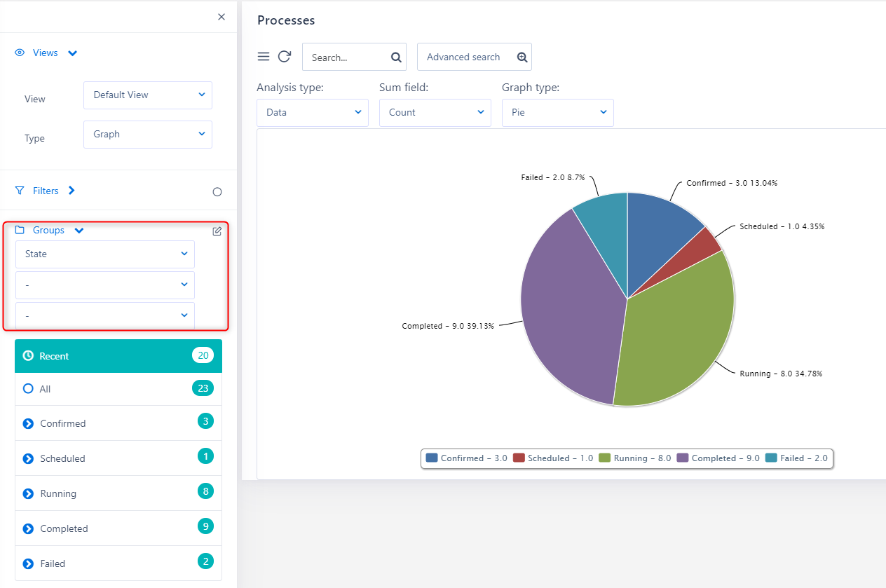Click the Recent count badge 20
This screenshot has height=588, width=886.
click(203, 355)
